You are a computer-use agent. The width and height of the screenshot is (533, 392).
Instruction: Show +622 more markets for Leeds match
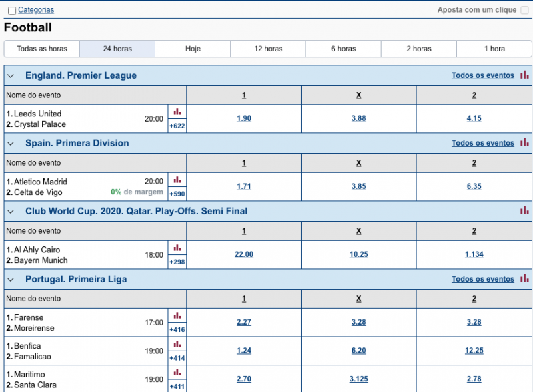(x=177, y=125)
